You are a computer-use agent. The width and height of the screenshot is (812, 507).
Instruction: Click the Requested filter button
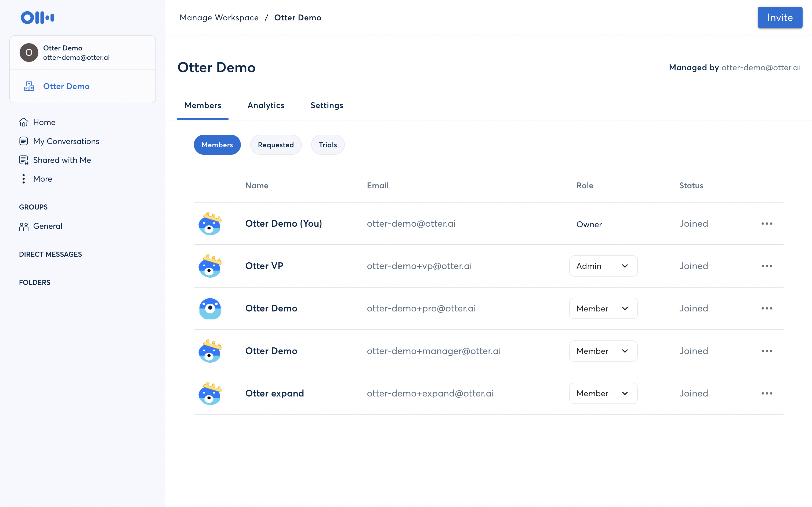click(275, 145)
